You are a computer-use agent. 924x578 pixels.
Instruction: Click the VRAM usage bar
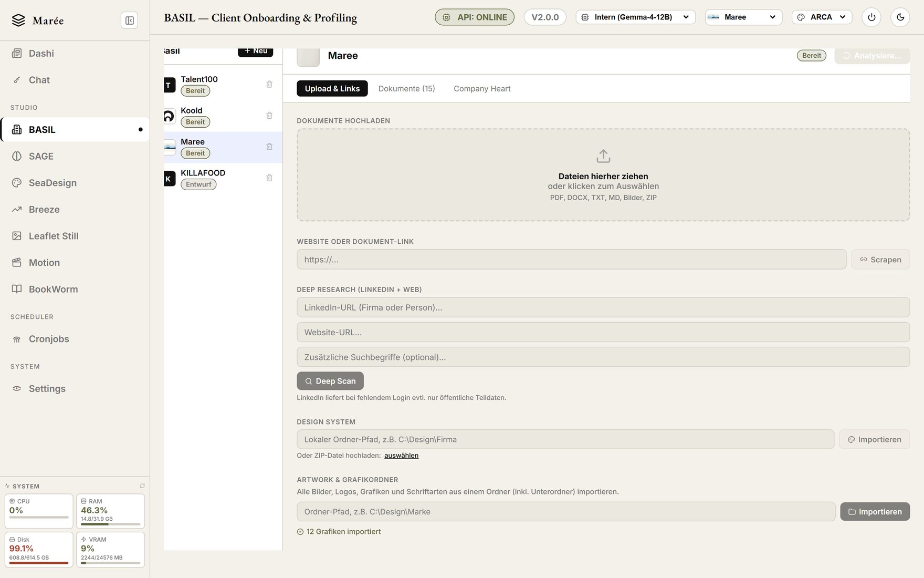110,563
